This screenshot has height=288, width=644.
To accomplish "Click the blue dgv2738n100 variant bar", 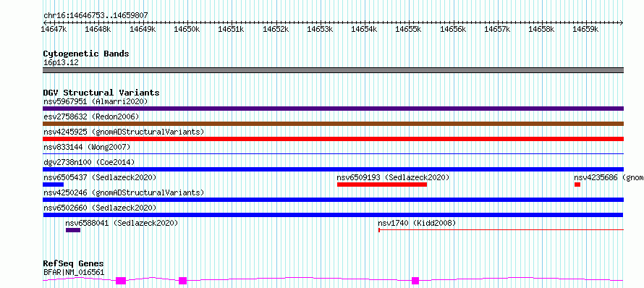I will tap(333, 169).
